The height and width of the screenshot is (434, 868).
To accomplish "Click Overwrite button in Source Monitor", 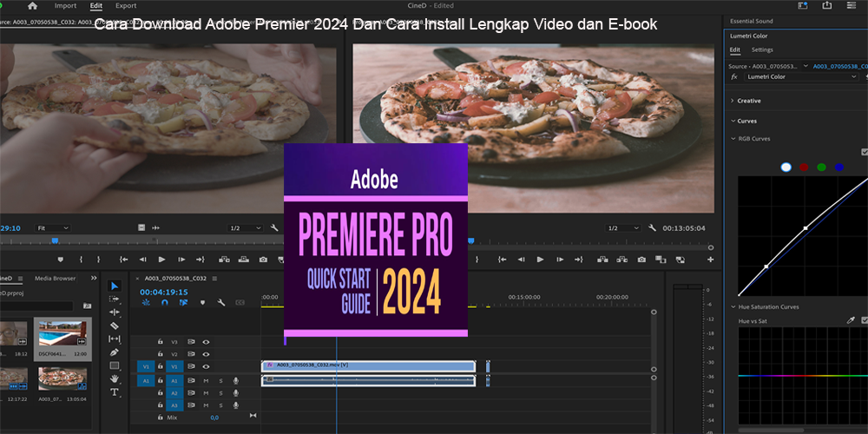I will [244, 259].
